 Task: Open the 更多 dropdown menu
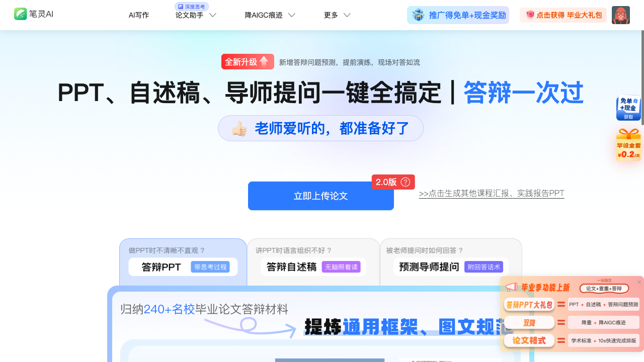coord(337,15)
